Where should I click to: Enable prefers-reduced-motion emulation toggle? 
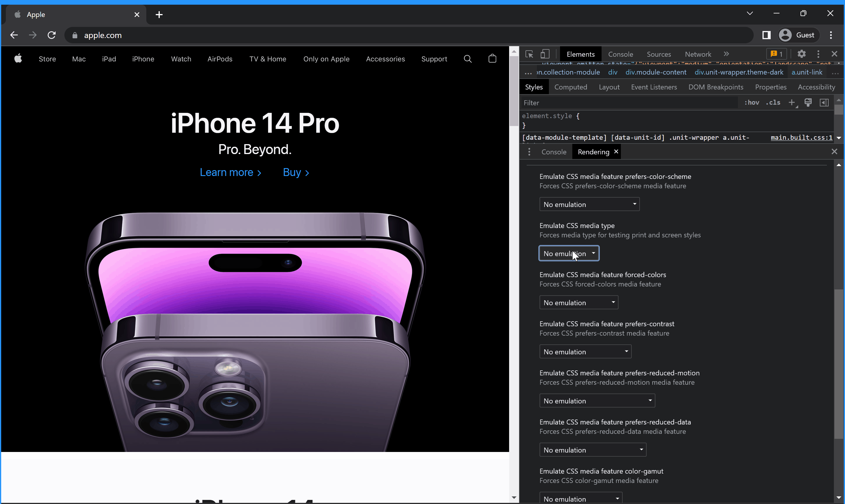[x=596, y=400]
